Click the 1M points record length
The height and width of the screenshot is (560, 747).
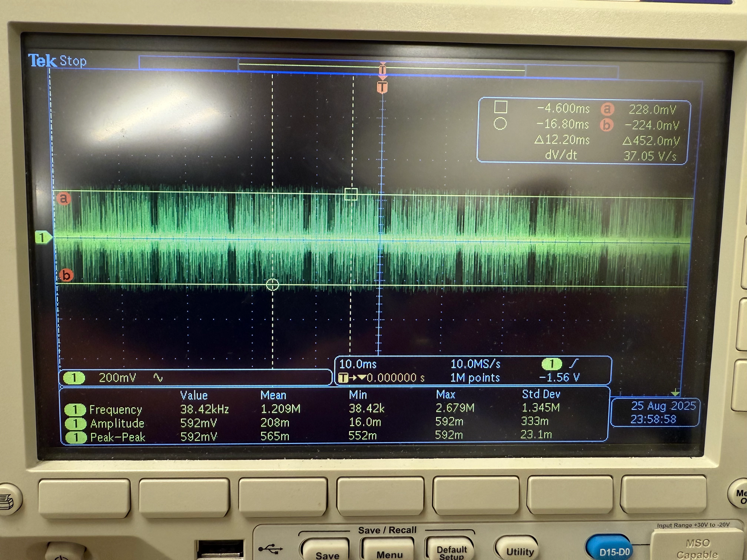pyautogui.click(x=475, y=378)
